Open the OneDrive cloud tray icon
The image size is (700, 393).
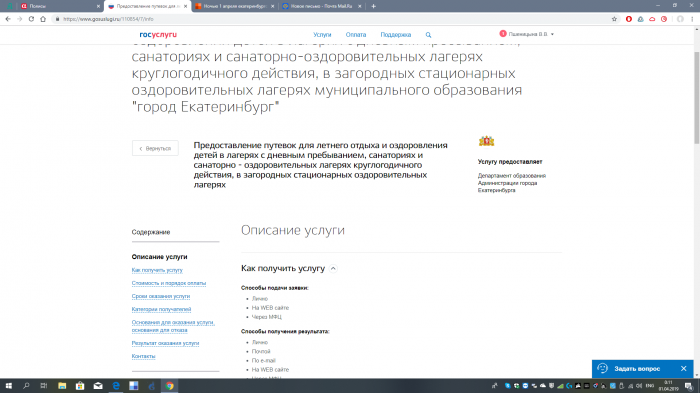pyautogui.click(x=543, y=386)
